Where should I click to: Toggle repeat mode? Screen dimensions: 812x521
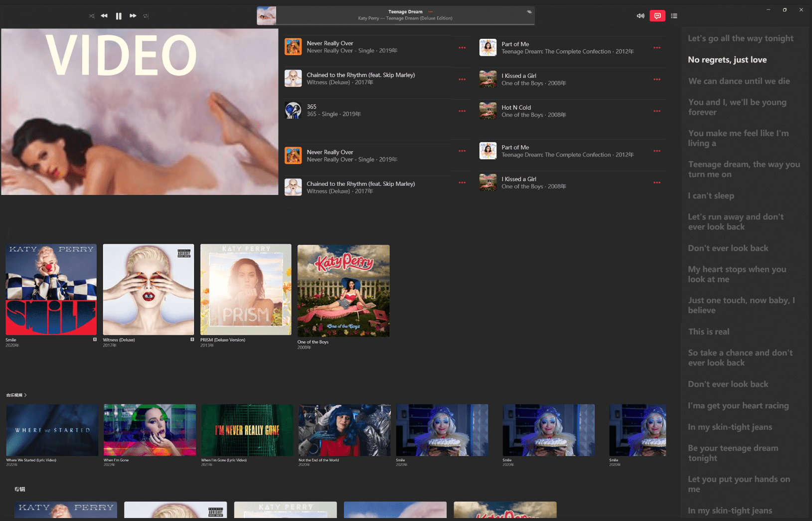146,16
